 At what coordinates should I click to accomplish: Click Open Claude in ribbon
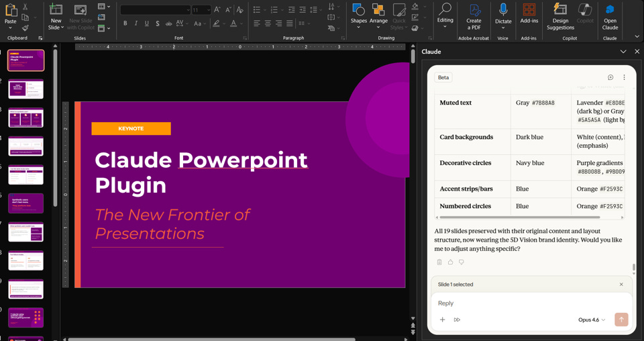610,16
